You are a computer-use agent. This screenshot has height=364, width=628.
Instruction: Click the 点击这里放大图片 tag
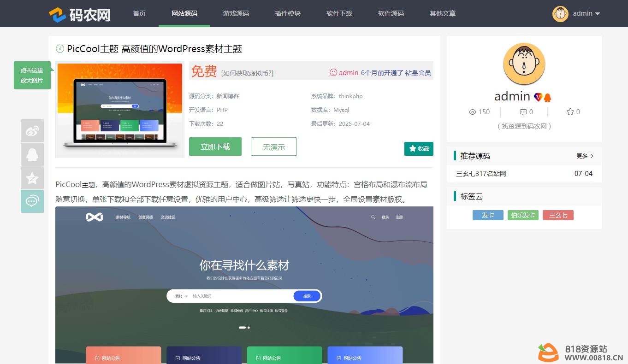[32, 75]
